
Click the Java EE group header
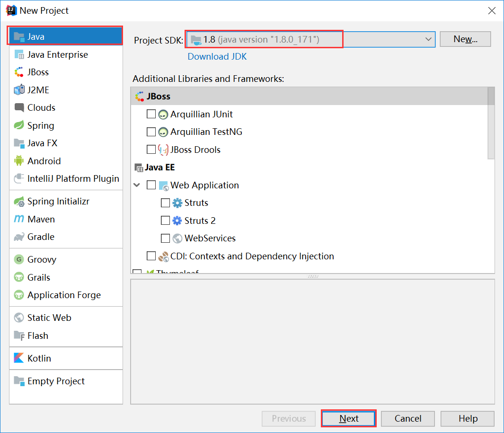(x=155, y=168)
